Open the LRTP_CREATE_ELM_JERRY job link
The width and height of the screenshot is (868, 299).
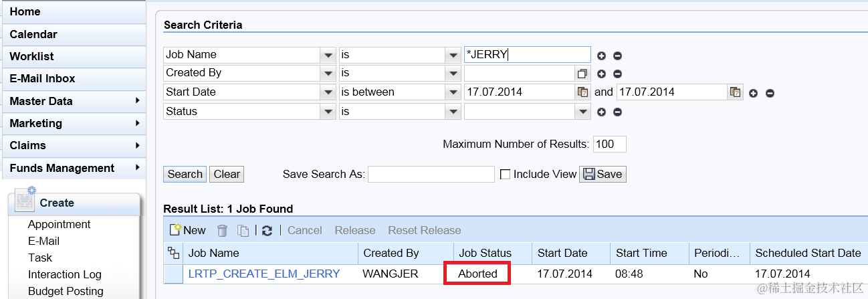tap(264, 274)
